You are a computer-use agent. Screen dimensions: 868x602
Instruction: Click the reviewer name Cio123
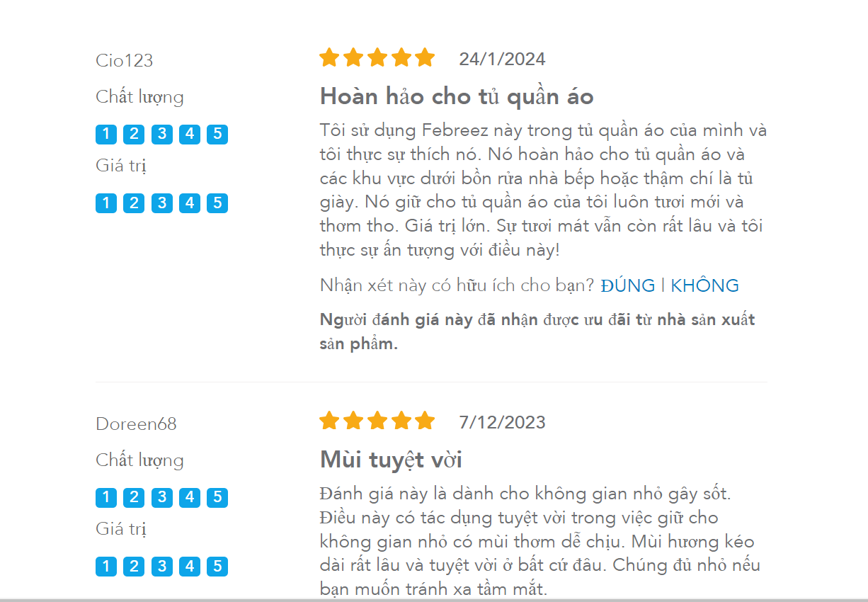(x=125, y=60)
